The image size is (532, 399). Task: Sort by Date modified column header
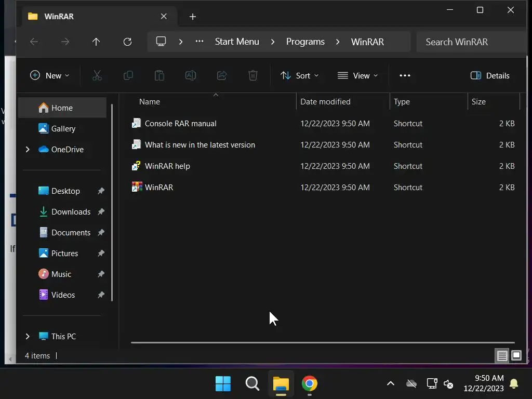pos(325,101)
